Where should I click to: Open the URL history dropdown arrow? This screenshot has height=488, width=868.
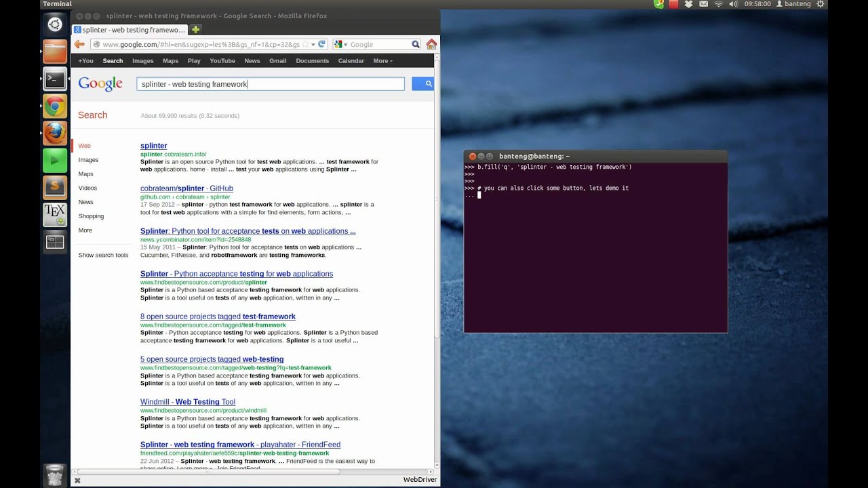tap(313, 44)
